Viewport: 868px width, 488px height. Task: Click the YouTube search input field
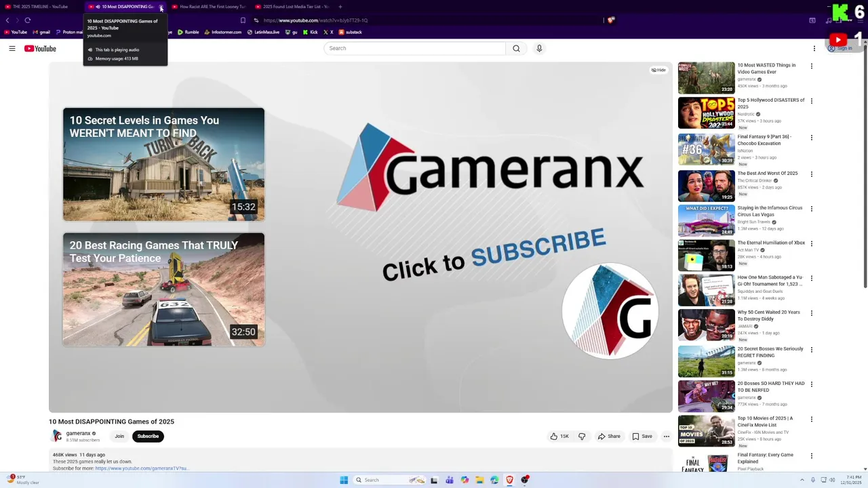click(414, 48)
